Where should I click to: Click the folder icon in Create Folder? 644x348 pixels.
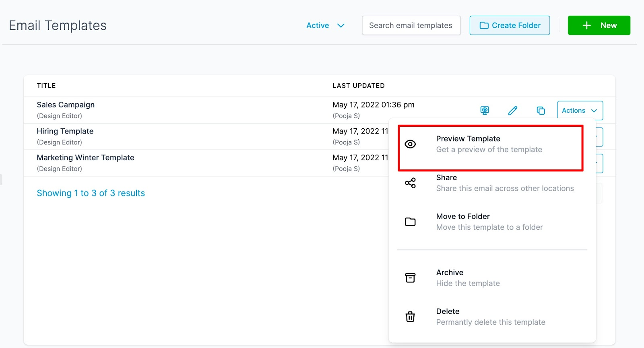(484, 25)
